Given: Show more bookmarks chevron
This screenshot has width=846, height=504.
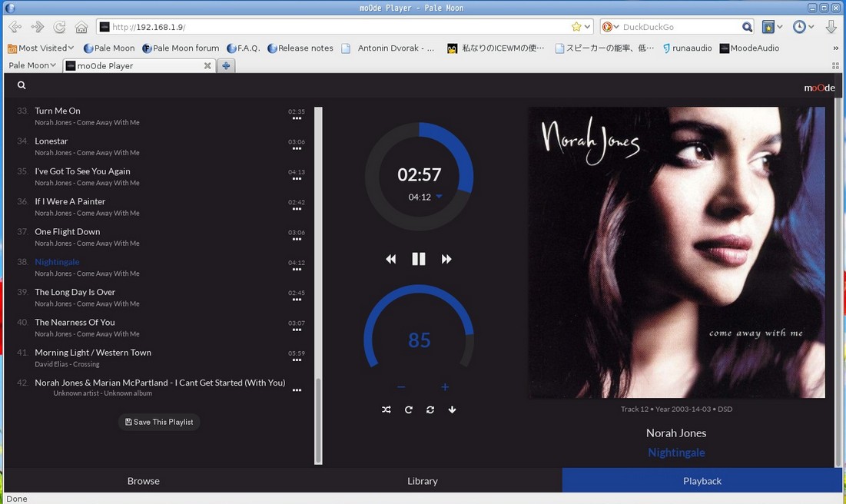Looking at the screenshot, I should [x=836, y=48].
